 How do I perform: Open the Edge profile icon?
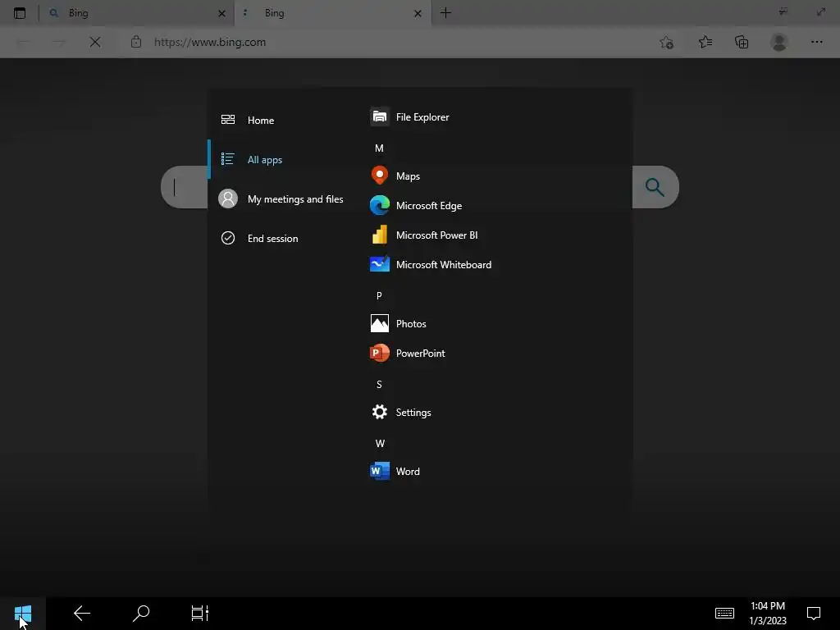tap(779, 42)
